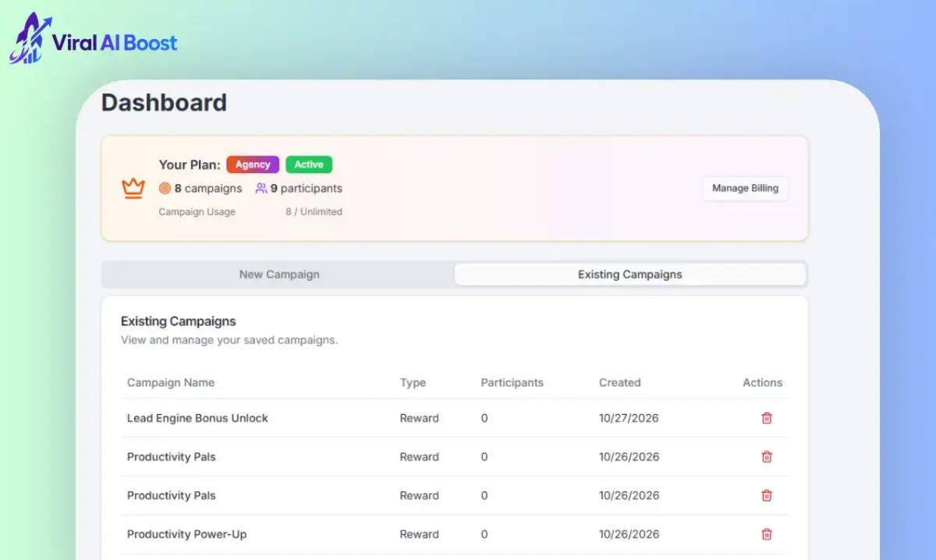Viewport: 936px width, 560px height.
Task: Switch to the Existing Campaigns tab
Action: (x=630, y=275)
